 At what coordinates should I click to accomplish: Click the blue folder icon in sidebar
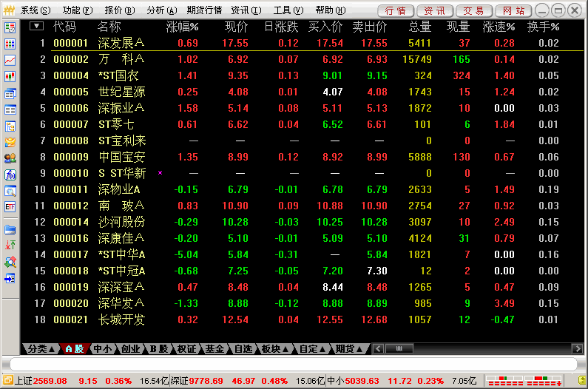click(x=10, y=229)
